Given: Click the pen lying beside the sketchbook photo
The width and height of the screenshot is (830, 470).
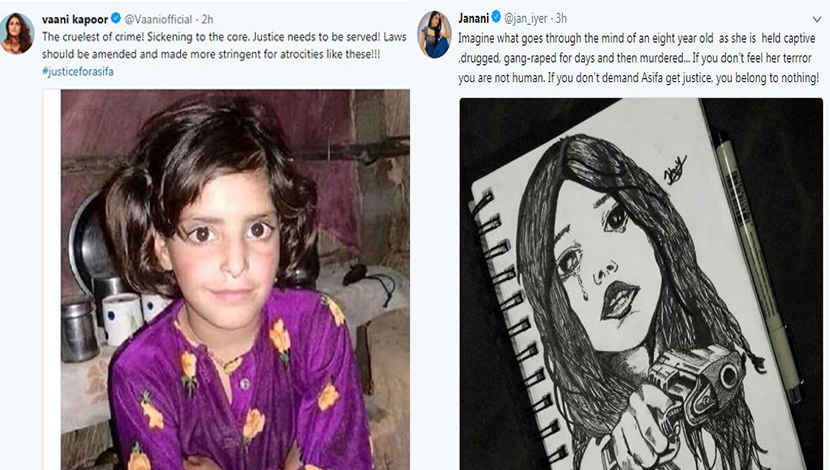Looking at the screenshot, I should click(757, 265).
